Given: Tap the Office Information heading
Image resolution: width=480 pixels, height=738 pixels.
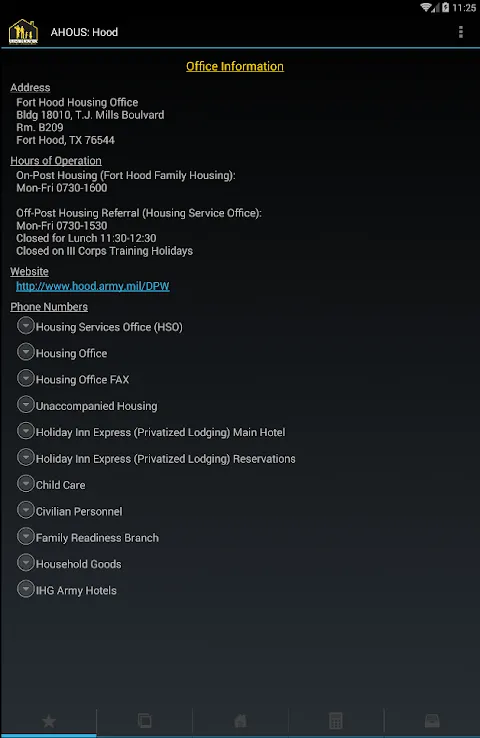Looking at the screenshot, I should [235, 66].
